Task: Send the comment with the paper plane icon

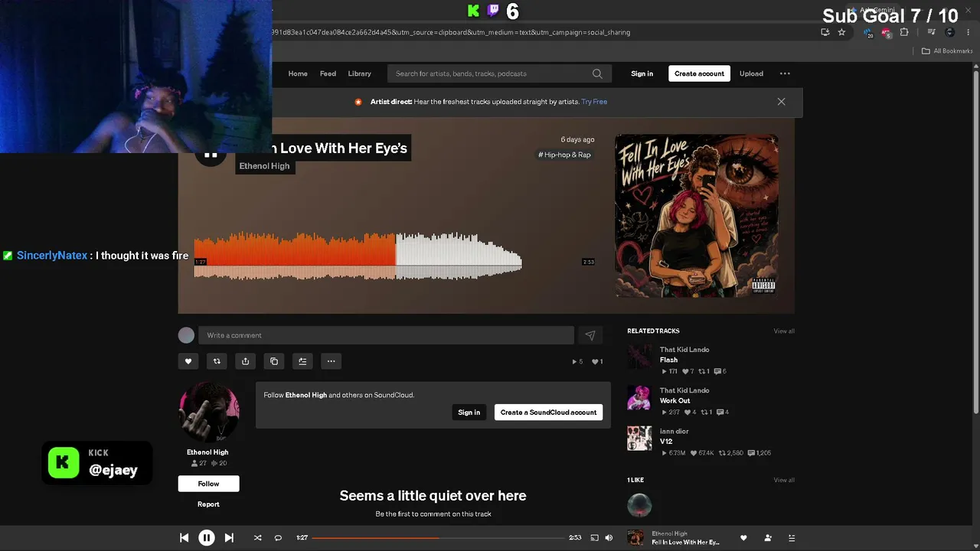Action: [x=590, y=335]
